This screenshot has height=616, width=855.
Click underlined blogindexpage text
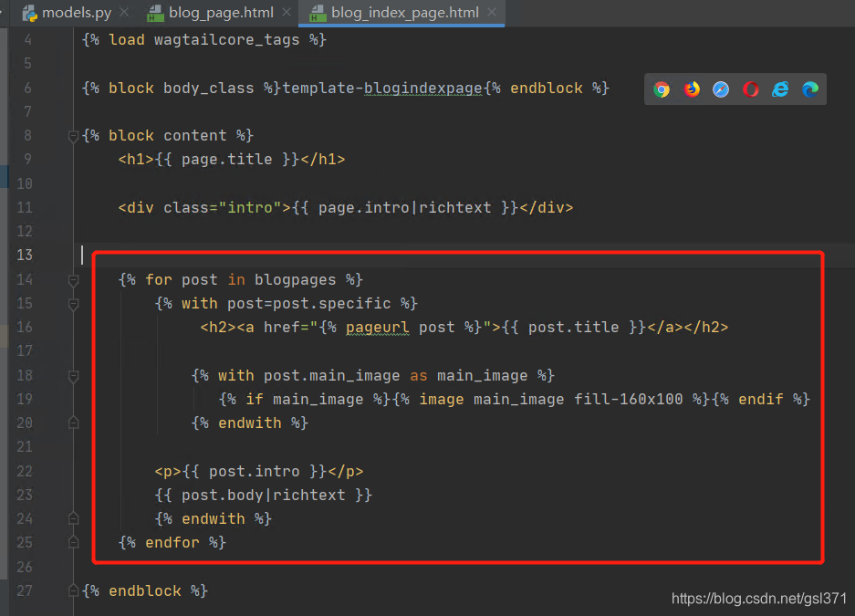click(423, 88)
